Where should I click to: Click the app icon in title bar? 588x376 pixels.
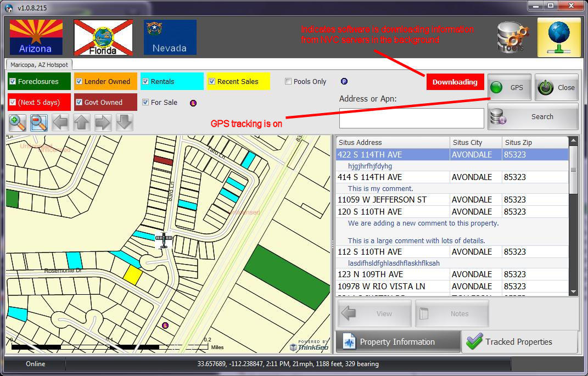pos(9,8)
